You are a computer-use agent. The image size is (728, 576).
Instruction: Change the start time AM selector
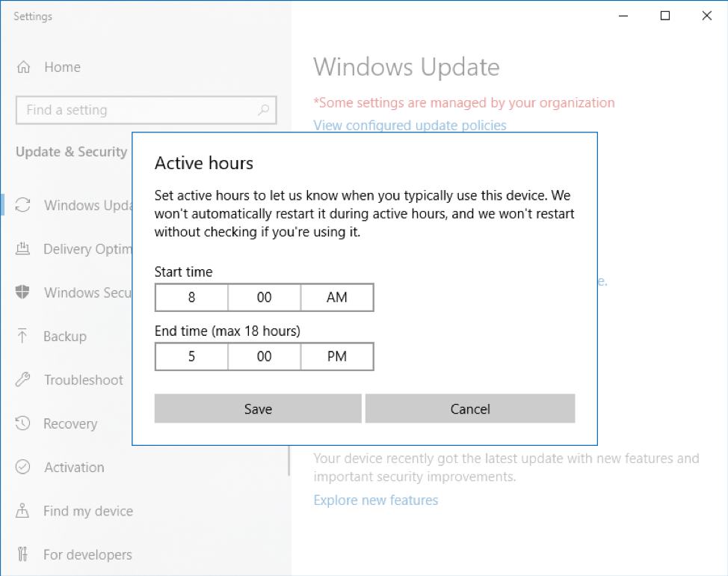click(337, 297)
